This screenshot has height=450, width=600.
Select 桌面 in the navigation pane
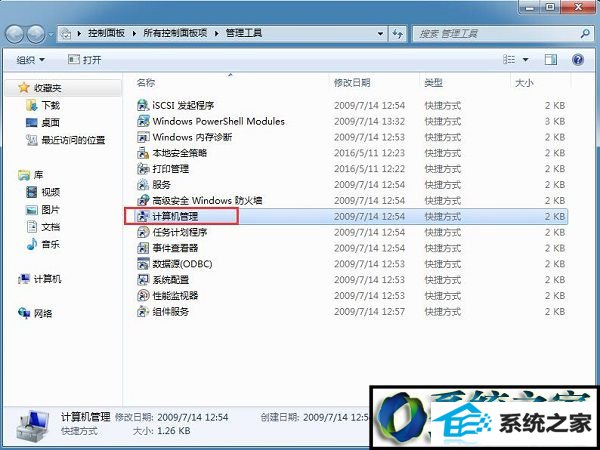pyautogui.click(x=51, y=122)
